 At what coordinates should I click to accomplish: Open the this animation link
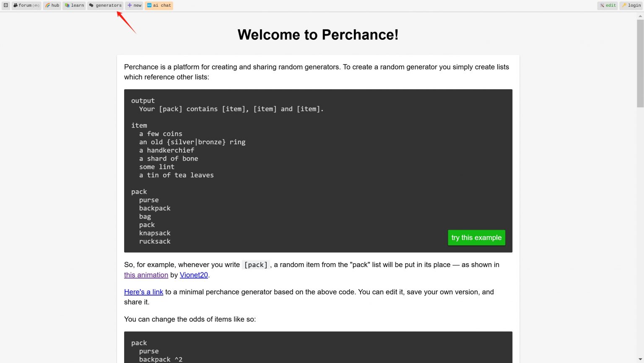[x=146, y=275]
